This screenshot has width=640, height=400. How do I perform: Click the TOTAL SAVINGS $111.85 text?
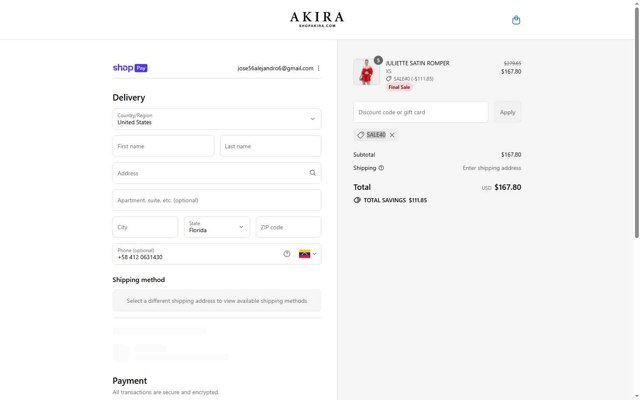point(395,200)
